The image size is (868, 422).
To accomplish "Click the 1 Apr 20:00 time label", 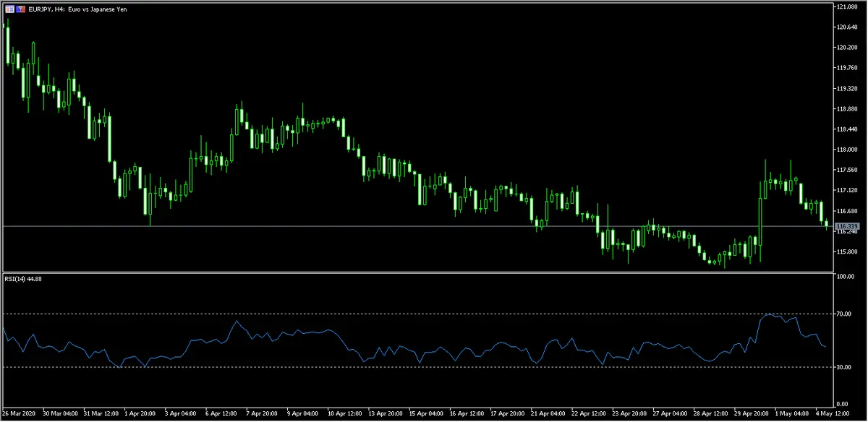I will click(x=140, y=415).
